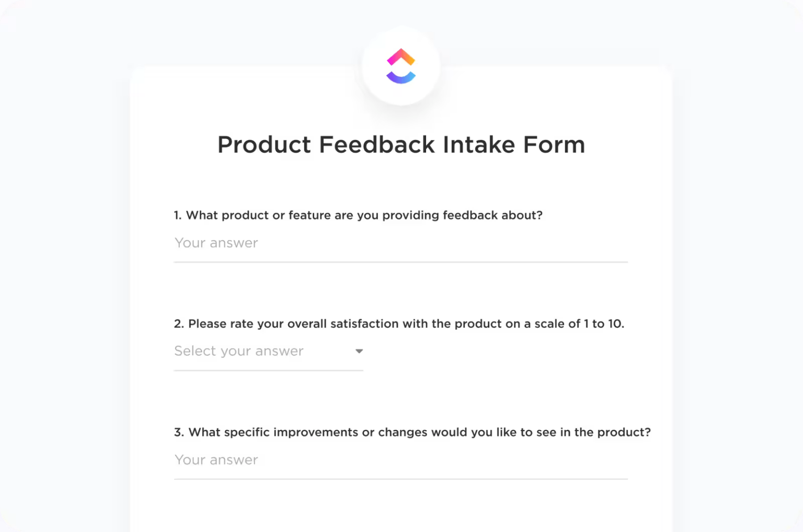Click the "feedback about?" text in question 1
The image size is (803, 532).
(492, 215)
